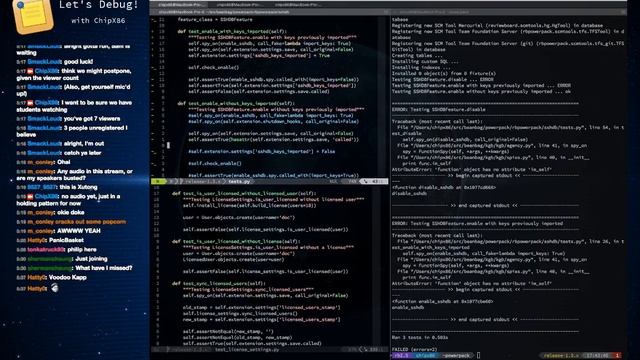Click chat message 'alright, I'm out'

coord(84,144)
